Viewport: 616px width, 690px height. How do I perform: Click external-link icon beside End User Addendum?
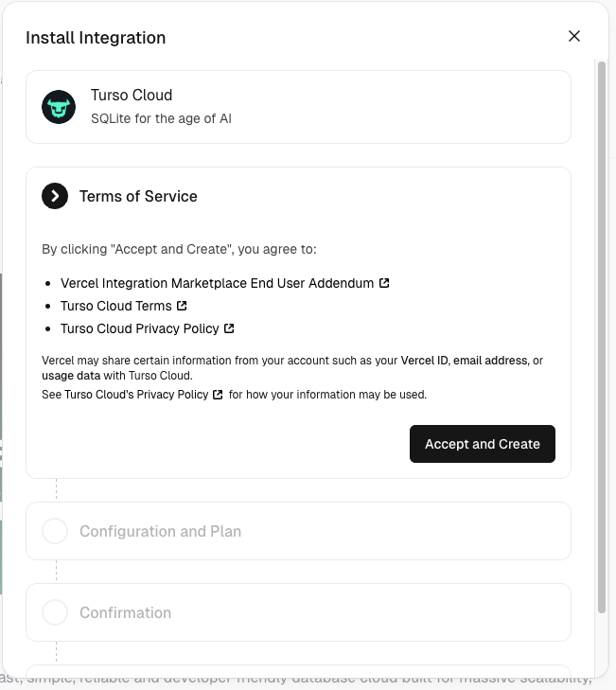[384, 283]
